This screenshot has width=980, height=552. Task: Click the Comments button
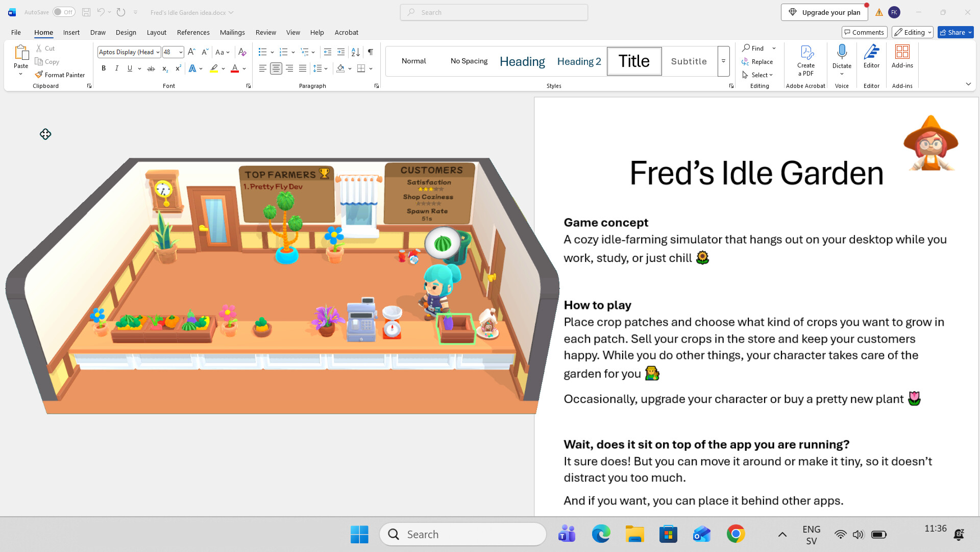(864, 32)
